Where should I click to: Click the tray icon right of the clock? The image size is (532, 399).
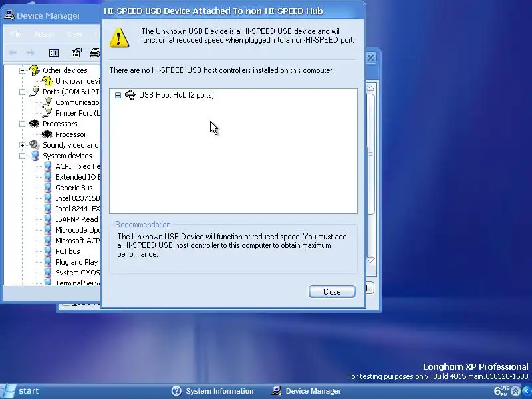516,391
